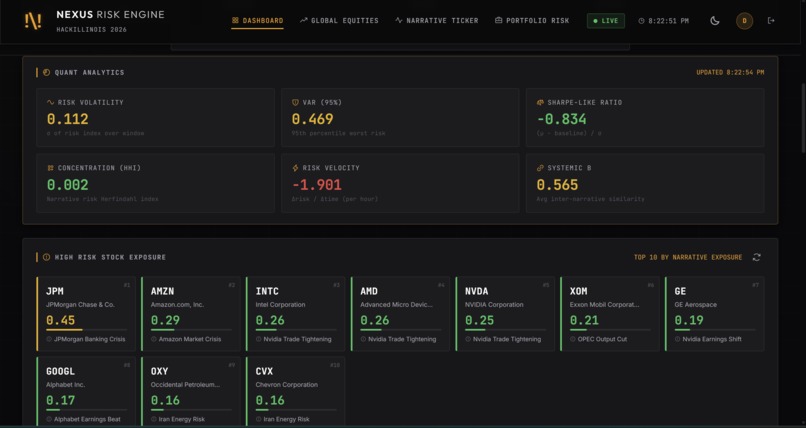
Task: Click the circle icon by Alphabet Earnings Beat
Action: pos(49,419)
